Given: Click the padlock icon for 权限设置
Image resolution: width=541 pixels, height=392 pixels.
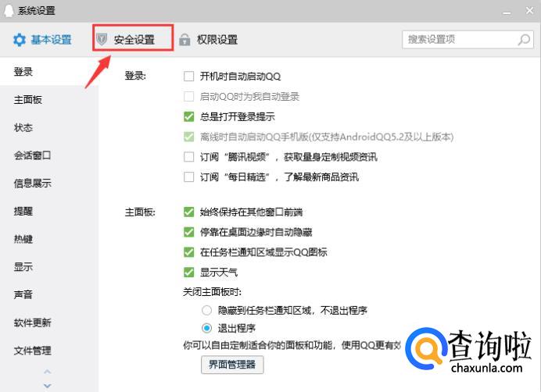Looking at the screenshot, I should pos(185,40).
